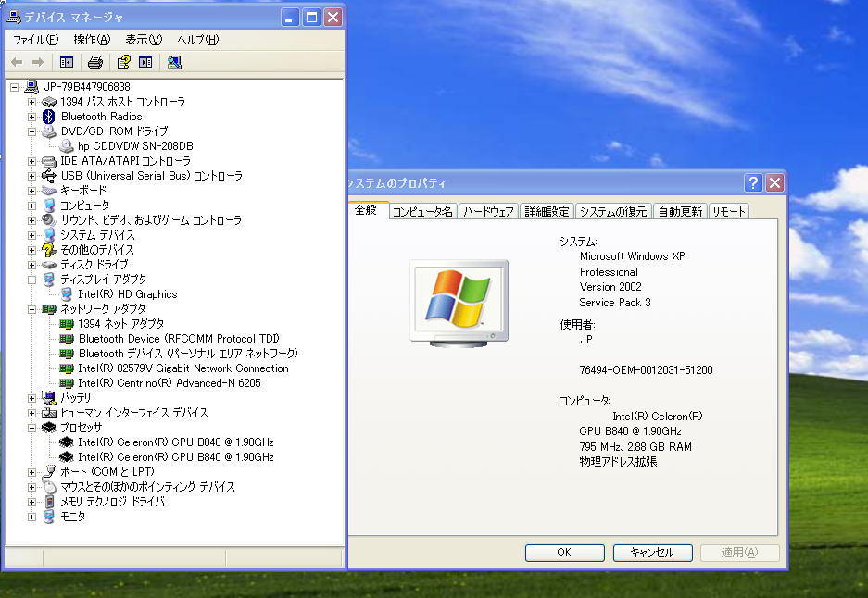Toggle the console tree view toolbar icon
This screenshot has height=598, width=868.
coord(67,63)
